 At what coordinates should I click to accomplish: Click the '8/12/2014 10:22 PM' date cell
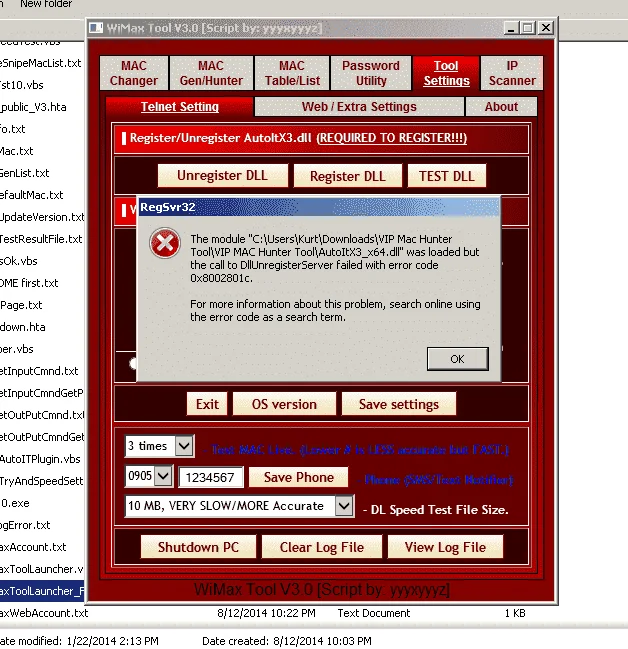point(266,613)
